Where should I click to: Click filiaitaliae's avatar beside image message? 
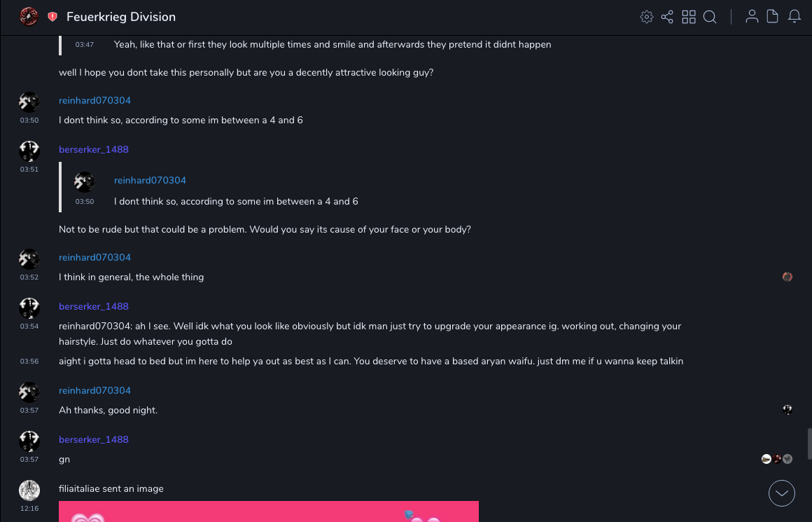[29, 490]
